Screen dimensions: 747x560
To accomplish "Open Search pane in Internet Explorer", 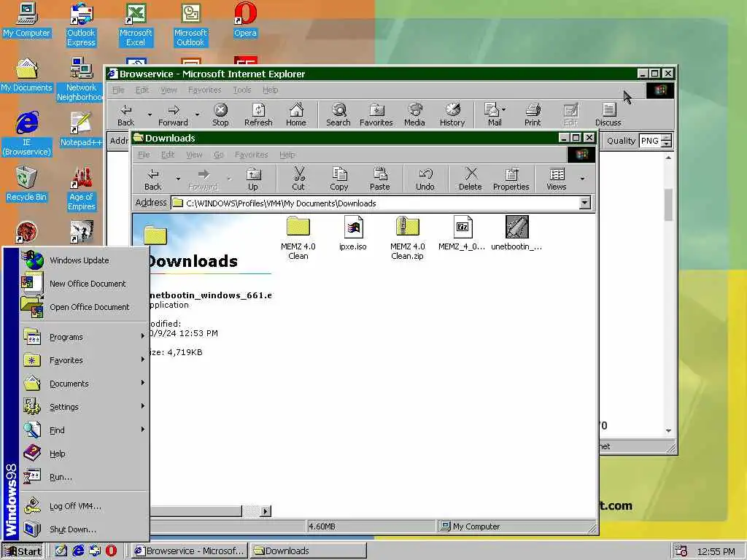I will (338, 114).
